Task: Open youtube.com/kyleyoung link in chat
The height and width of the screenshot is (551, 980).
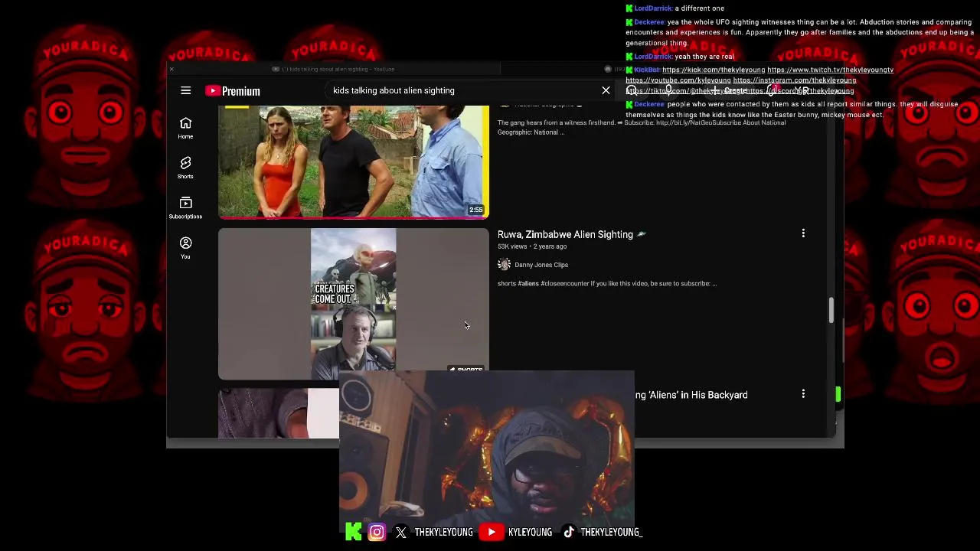Action: [678, 80]
